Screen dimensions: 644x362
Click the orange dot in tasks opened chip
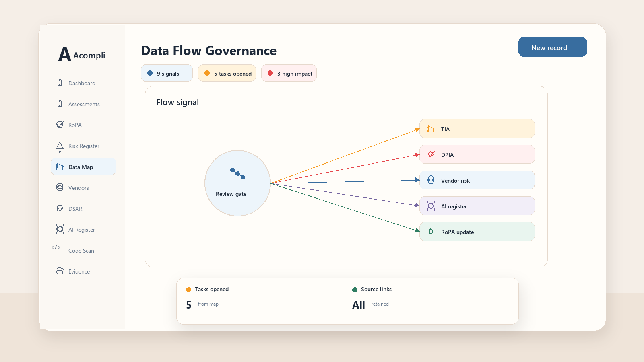pyautogui.click(x=207, y=73)
